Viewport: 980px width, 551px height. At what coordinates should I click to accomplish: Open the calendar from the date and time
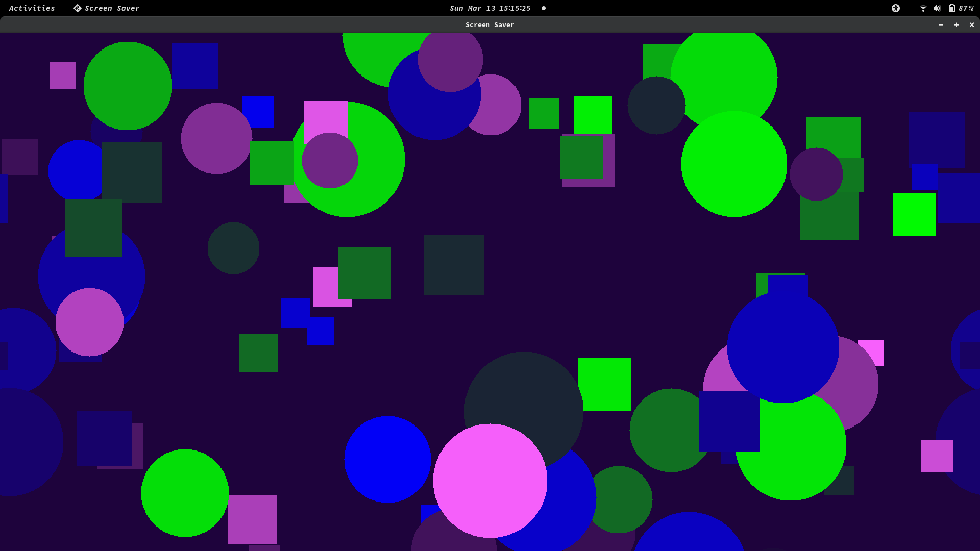pos(489,8)
